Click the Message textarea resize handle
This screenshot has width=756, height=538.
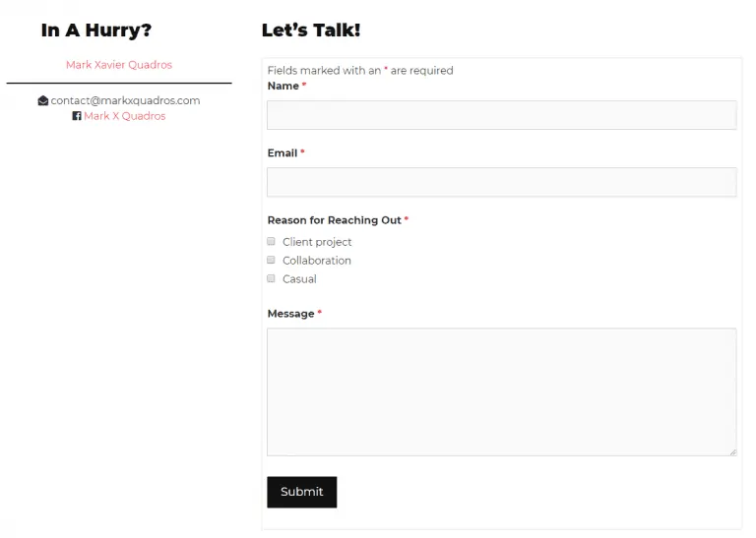(x=732, y=452)
